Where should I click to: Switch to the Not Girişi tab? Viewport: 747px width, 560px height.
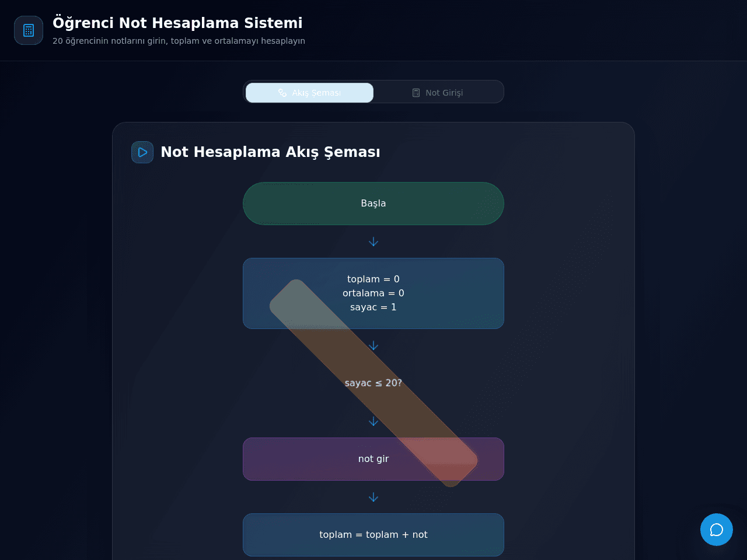tap(438, 93)
